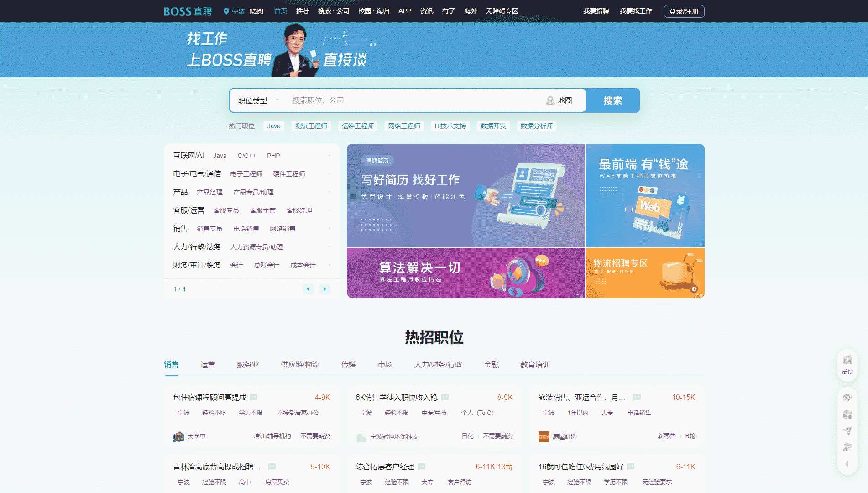
Task: Click the 硬件工程师 category link
Action: (289, 174)
